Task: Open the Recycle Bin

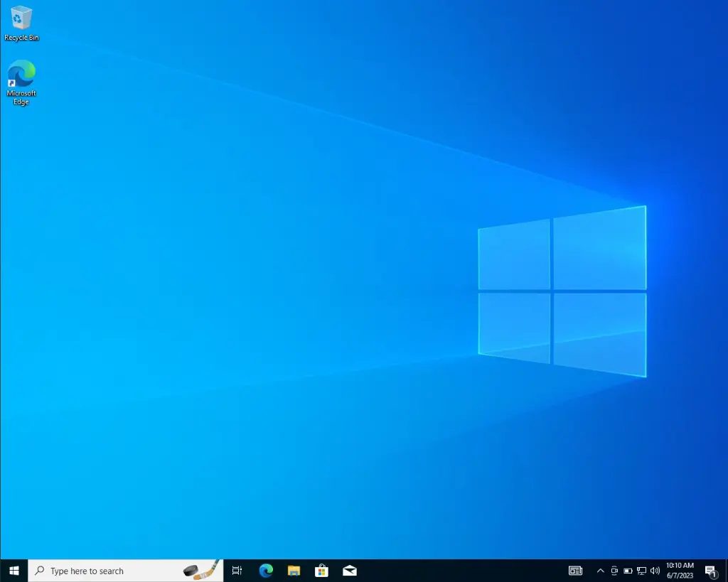Action: 21,21
